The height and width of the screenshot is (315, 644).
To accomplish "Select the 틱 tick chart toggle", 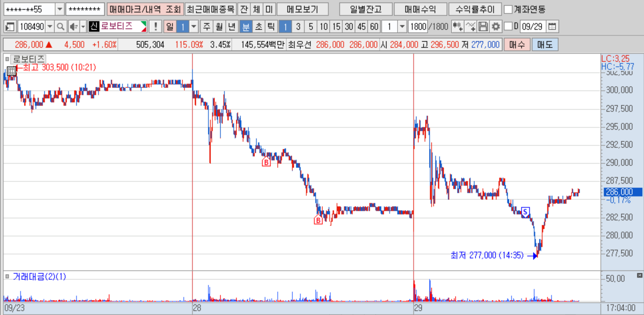I will (270, 27).
